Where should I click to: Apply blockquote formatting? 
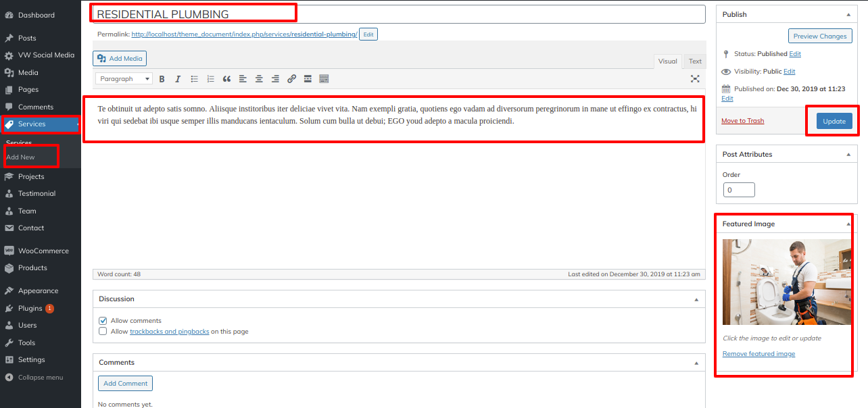click(226, 79)
